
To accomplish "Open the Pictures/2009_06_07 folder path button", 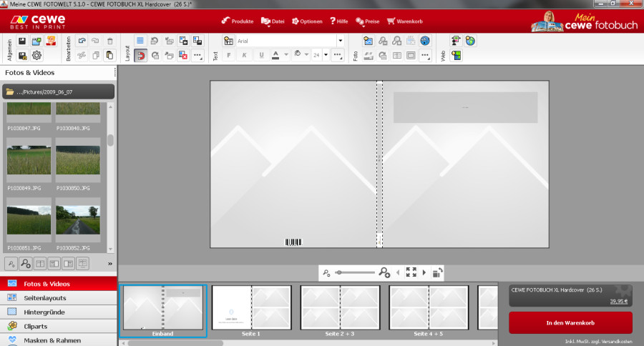I will click(x=59, y=92).
